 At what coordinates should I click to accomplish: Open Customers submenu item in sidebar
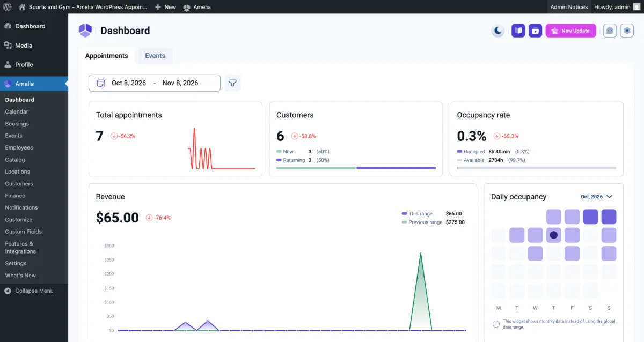click(x=19, y=184)
